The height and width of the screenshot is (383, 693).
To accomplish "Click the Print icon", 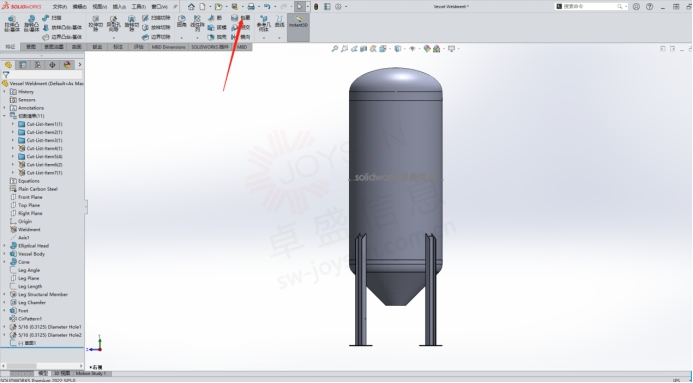I will (251, 7).
